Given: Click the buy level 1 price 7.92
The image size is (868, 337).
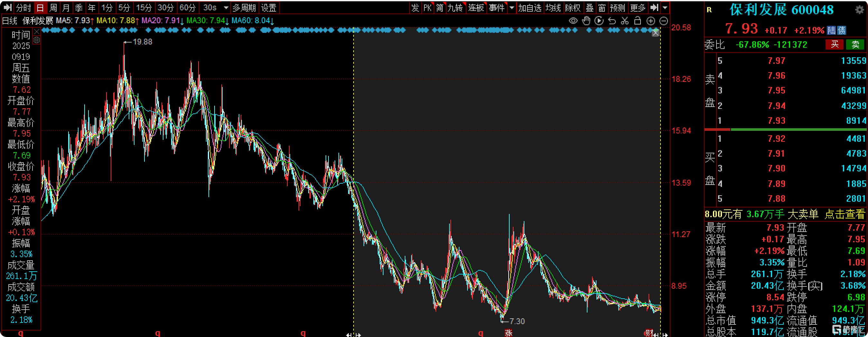Looking at the screenshot, I should click(776, 139).
